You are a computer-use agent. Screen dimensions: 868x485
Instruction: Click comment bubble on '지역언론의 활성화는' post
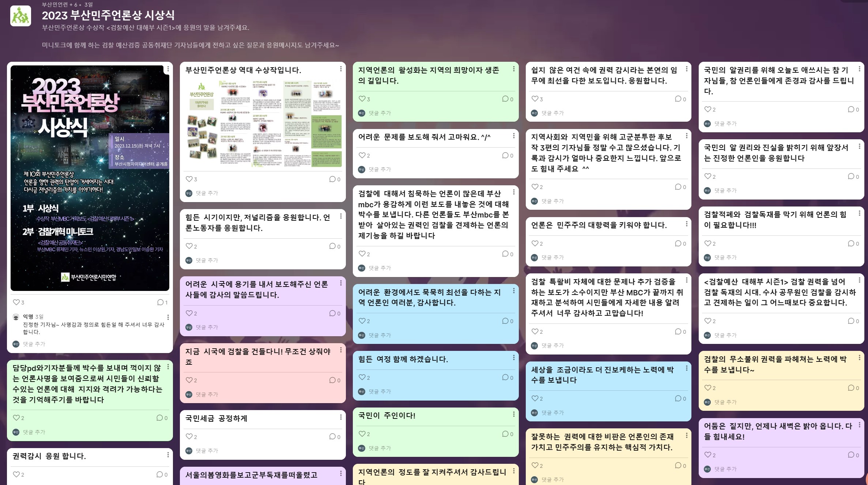coord(505,99)
